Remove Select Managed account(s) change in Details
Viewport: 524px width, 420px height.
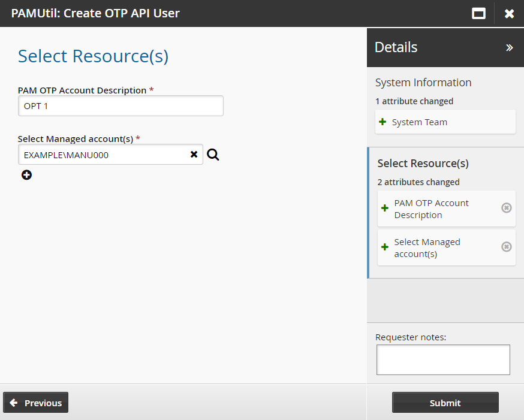coord(506,247)
